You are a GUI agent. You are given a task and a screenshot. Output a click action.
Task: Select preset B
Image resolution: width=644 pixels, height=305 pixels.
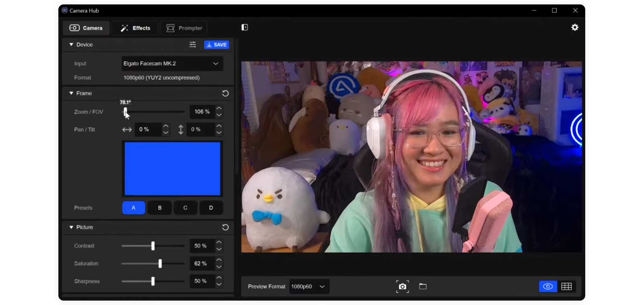(160, 208)
